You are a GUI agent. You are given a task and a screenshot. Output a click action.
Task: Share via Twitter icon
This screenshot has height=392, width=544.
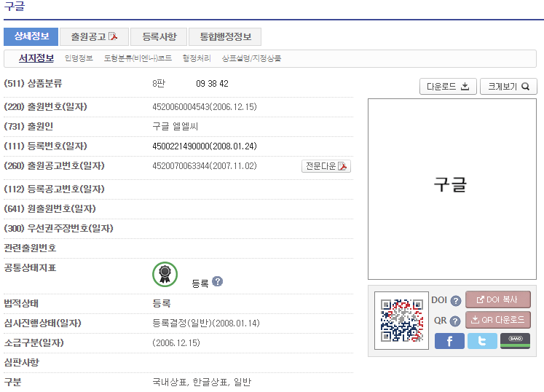[x=482, y=341]
